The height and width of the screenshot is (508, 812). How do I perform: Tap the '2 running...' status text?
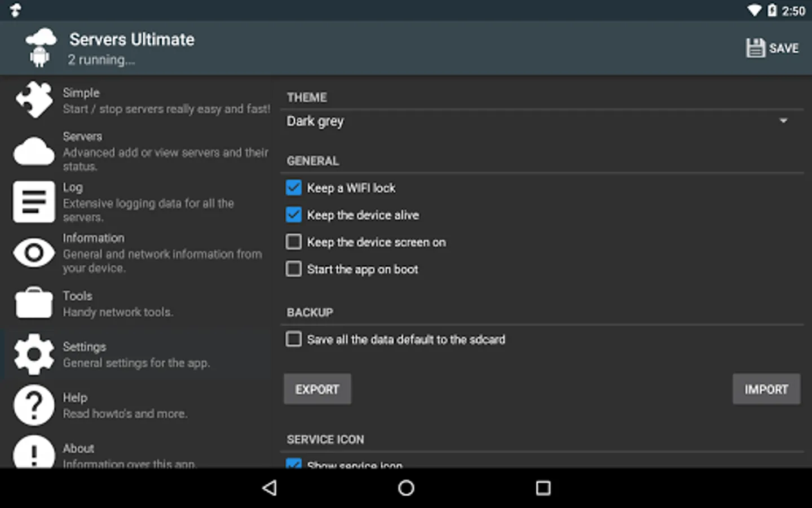coord(101,60)
